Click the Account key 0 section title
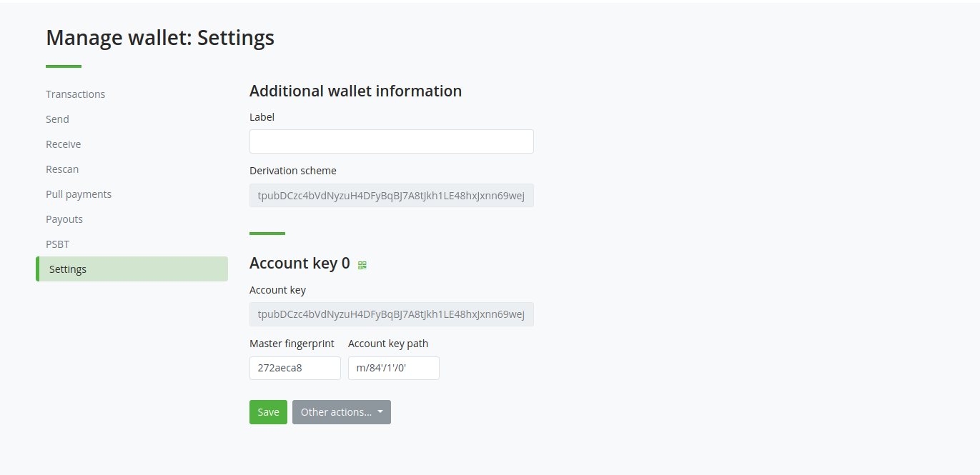The width and height of the screenshot is (980, 475). point(299,263)
